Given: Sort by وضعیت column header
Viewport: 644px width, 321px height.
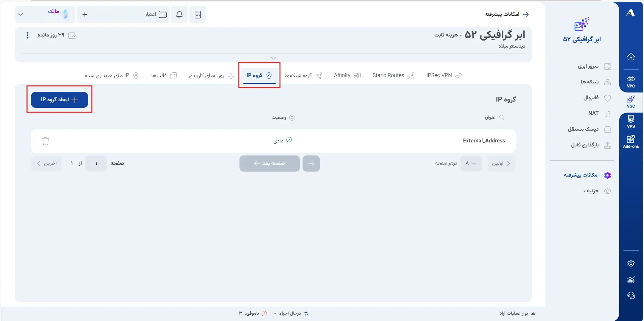Looking at the screenshot, I should 283,117.
